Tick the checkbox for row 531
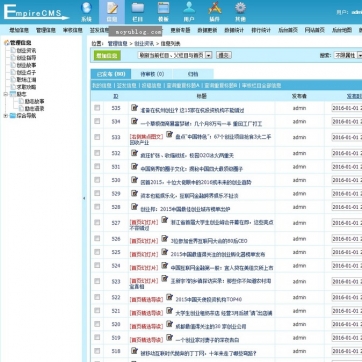362x362 pixels. [x=97, y=166]
